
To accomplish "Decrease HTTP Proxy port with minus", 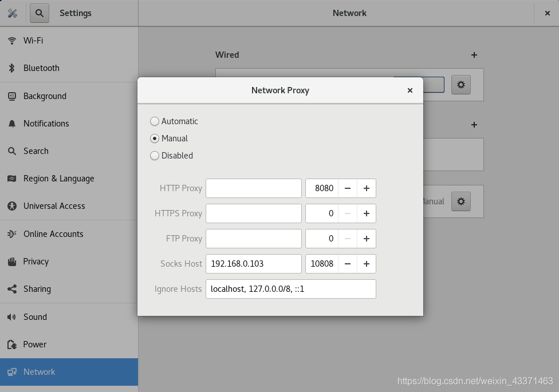I will point(348,188).
